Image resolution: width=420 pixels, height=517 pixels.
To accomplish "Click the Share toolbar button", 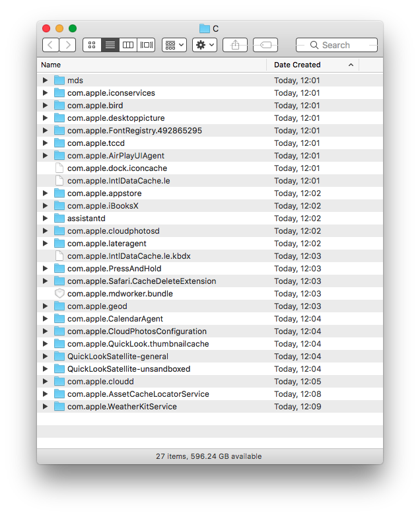I will point(235,45).
